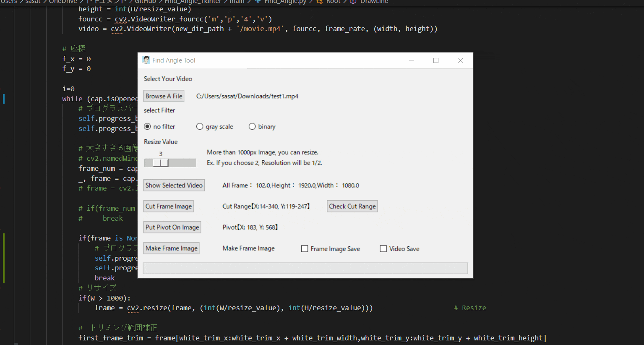Click the resize example 'Ex. If you choose 2' text

coord(264,162)
